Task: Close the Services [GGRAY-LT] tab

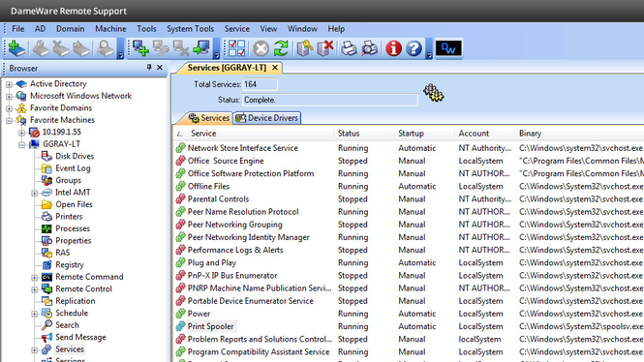Action: pyautogui.click(x=275, y=68)
